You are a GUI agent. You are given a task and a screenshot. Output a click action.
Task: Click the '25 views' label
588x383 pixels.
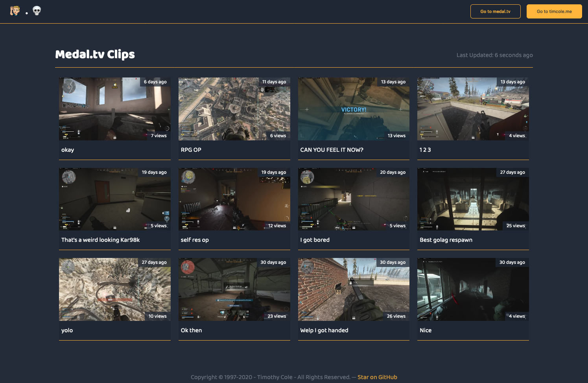pyautogui.click(x=516, y=226)
